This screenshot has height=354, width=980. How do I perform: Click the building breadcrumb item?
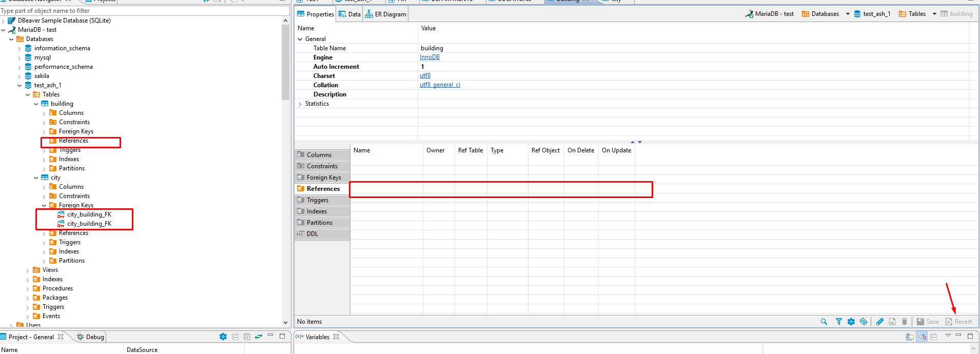[x=956, y=14]
